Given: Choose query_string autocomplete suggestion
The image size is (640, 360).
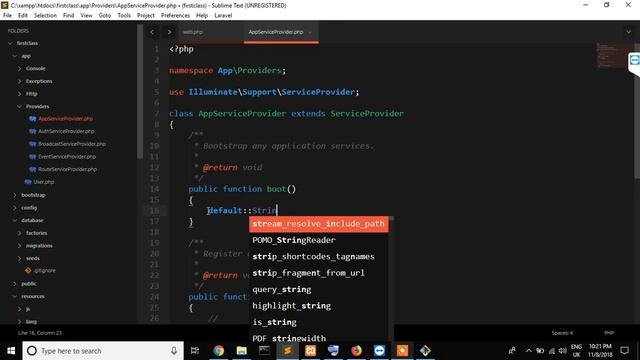Looking at the screenshot, I should (318, 289).
